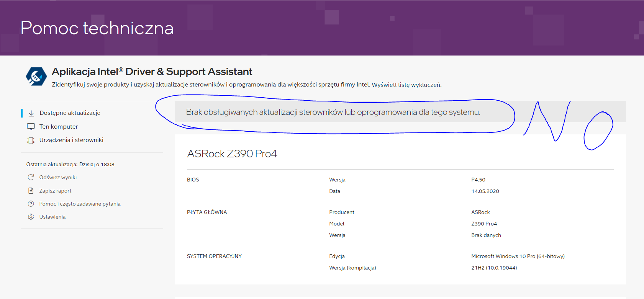644x299 pixels.
Task: Click the gear icon beside Ustawienia
Action: point(31,217)
